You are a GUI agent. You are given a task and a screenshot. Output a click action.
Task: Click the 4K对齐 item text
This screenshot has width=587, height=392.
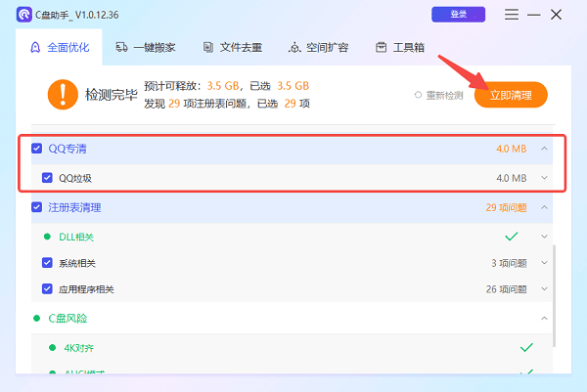click(78, 348)
